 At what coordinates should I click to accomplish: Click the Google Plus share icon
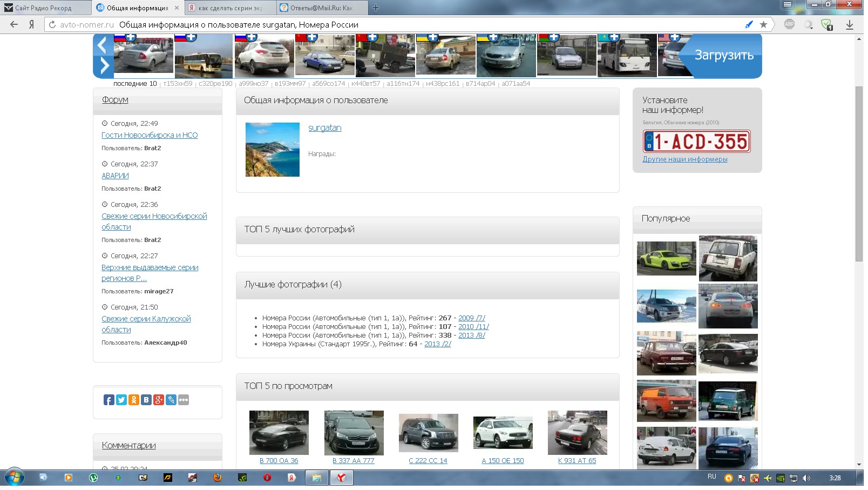pos(159,400)
